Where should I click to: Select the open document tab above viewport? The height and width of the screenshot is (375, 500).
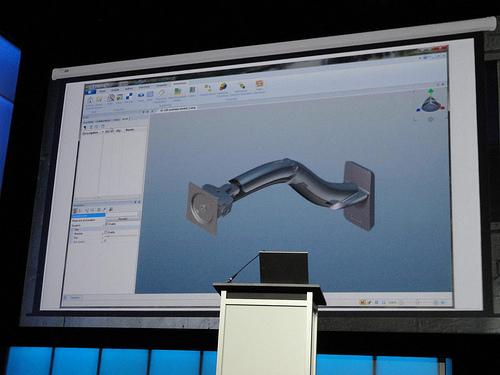(x=177, y=109)
